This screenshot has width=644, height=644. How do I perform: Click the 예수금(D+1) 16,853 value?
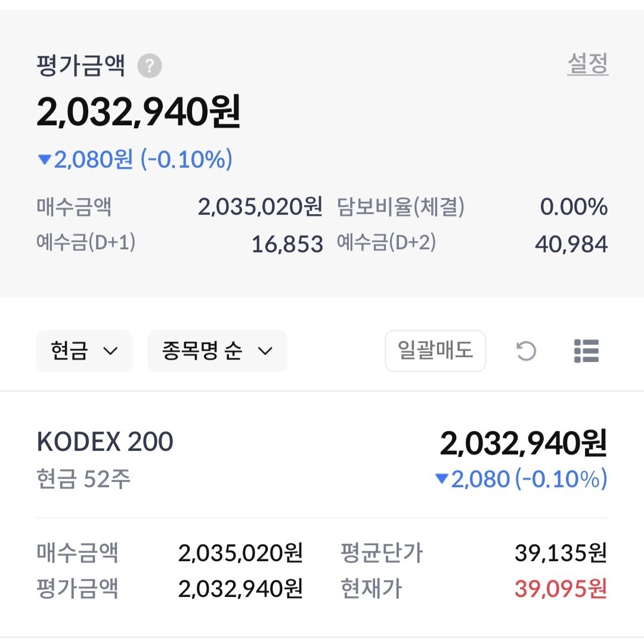287,244
